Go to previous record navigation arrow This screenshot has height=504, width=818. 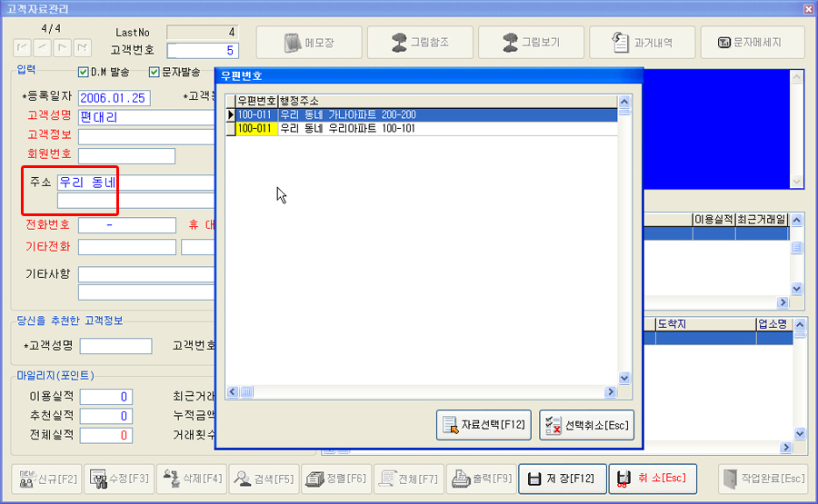(42, 47)
